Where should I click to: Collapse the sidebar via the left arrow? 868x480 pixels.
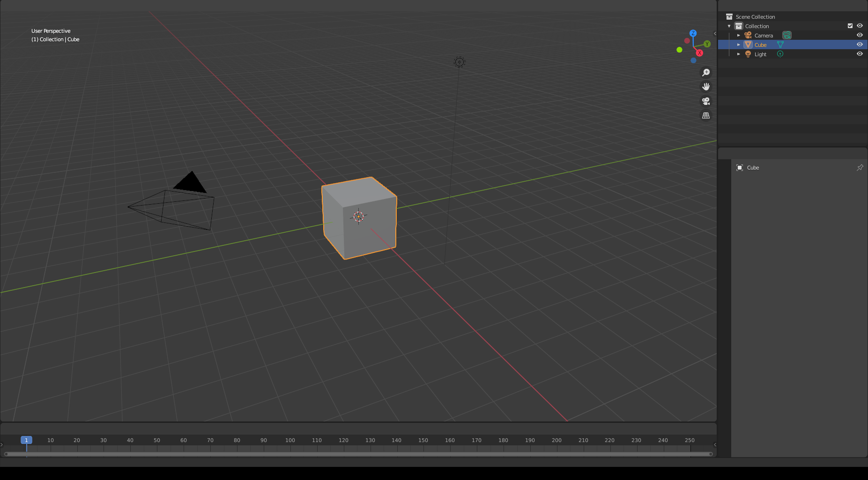click(715, 33)
